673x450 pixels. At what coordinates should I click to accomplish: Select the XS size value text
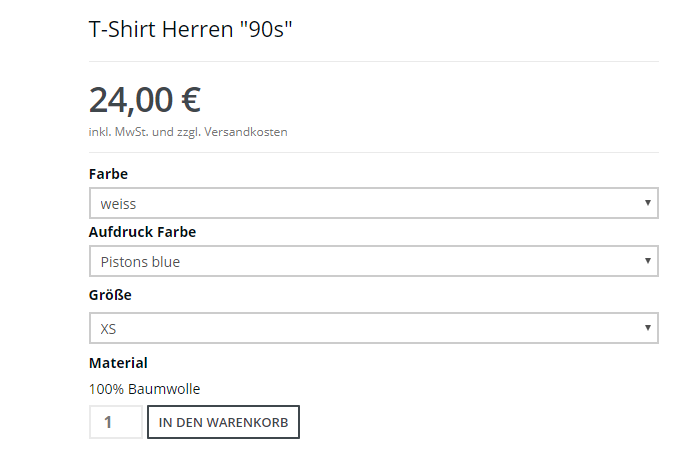(x=109, y=327)
